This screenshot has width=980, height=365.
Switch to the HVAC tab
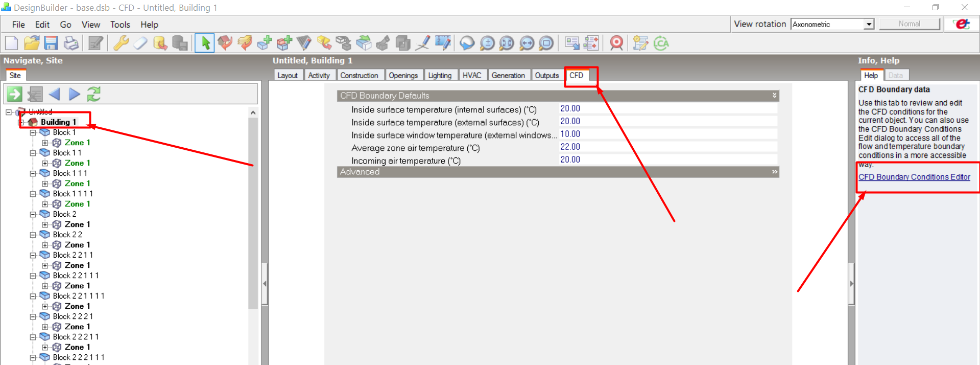(472, 76)
